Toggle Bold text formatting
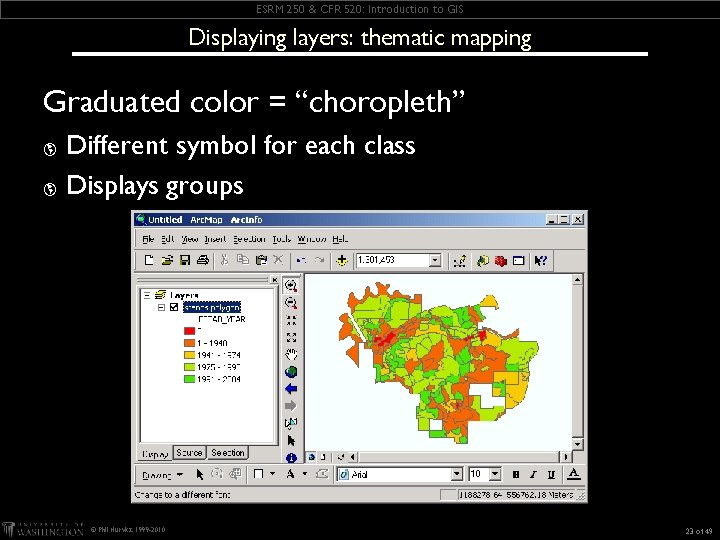This screenshot has height=540, width=720. tap(516, 475)
